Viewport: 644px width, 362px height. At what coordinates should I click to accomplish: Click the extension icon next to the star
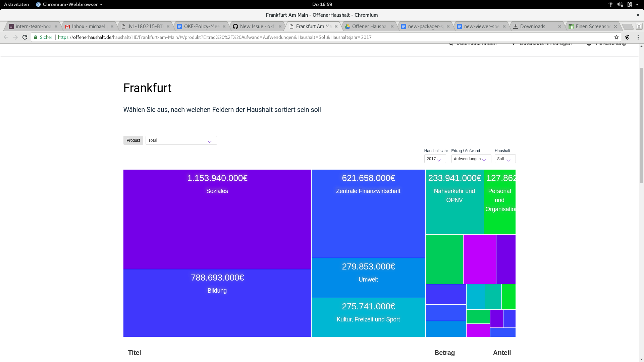[627, 37]
